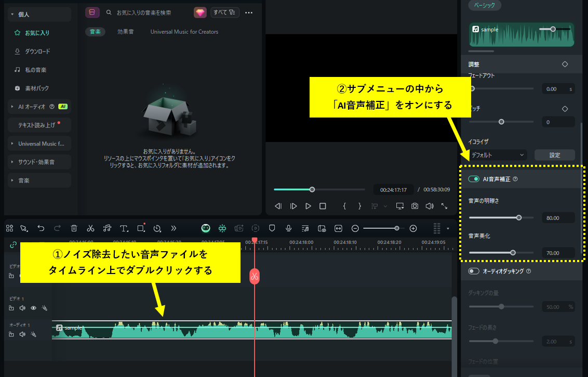Screen dimensions: 588x377
Task: Switch to Universal Music for Creators tab
Action: click(x=184, y=32)
